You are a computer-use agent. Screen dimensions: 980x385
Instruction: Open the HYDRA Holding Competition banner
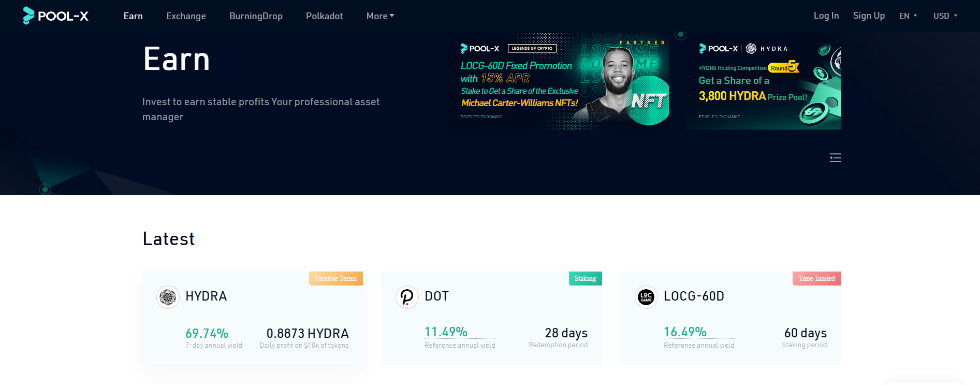tap(764, 80)
